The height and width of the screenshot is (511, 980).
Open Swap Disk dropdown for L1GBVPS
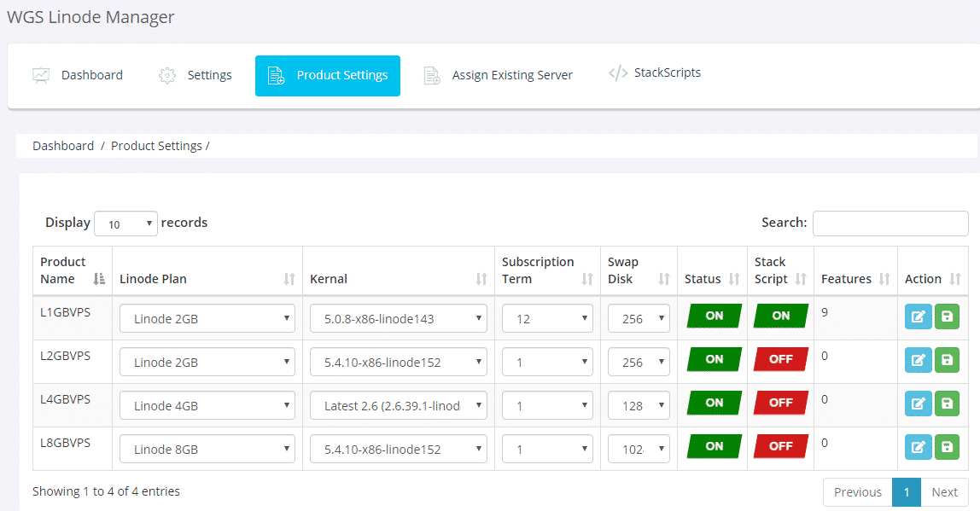coord(639,318)
